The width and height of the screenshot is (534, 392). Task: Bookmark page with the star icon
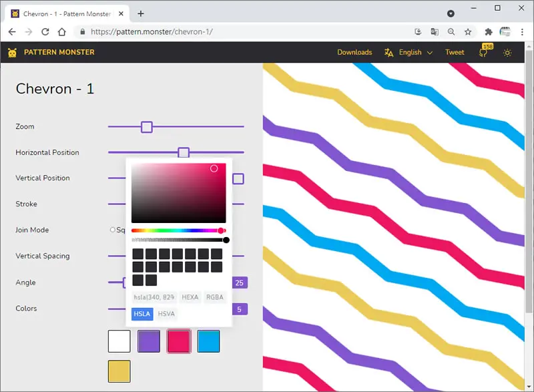468,32
